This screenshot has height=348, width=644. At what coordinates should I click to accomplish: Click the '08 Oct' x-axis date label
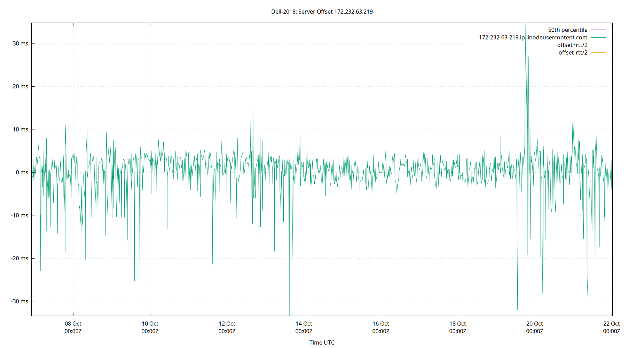click(73, 324)
